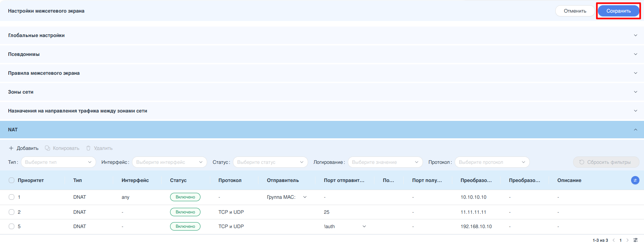
Task: Click Включено status badge in priority 1 row
Action: click(185, 197)
